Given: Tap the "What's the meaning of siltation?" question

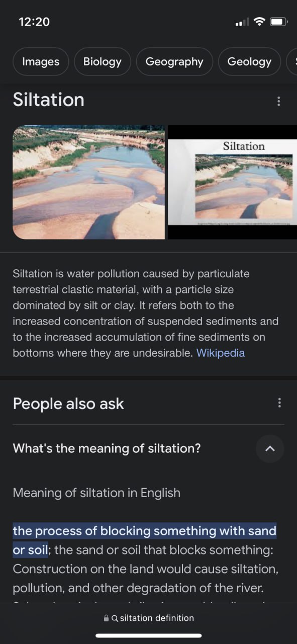Looking at the screenshot, I should [107, 448].
